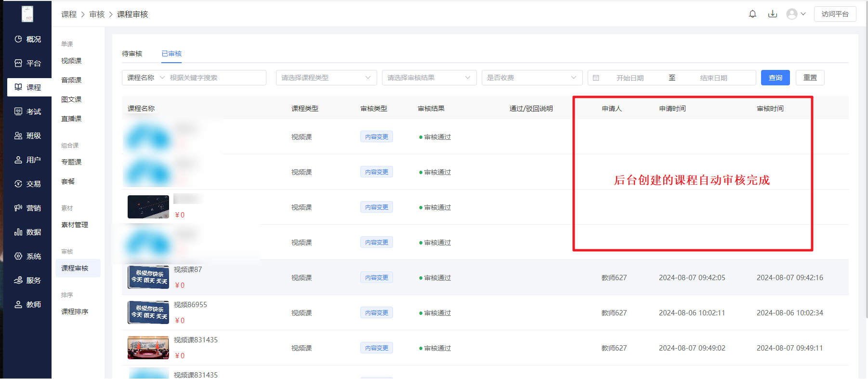This screenshot has width=868, height=379.
Task: Open 直播课 in the submenu
Action: point(71,119)
